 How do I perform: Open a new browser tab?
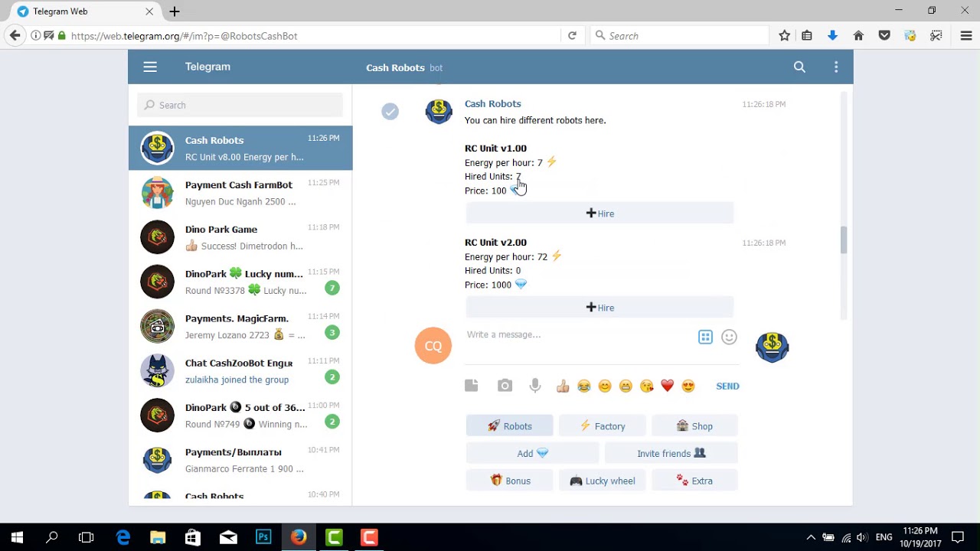click(175, 11)
